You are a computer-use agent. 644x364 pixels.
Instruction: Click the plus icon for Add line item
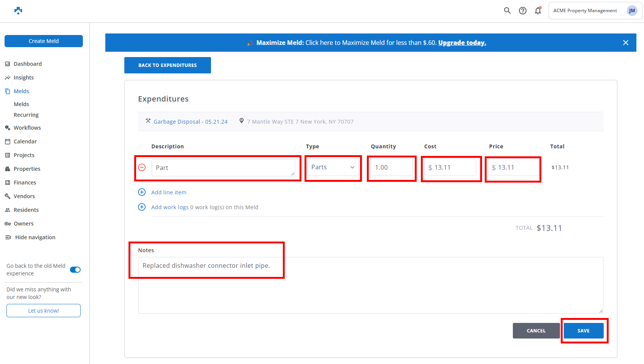point(142,192)
